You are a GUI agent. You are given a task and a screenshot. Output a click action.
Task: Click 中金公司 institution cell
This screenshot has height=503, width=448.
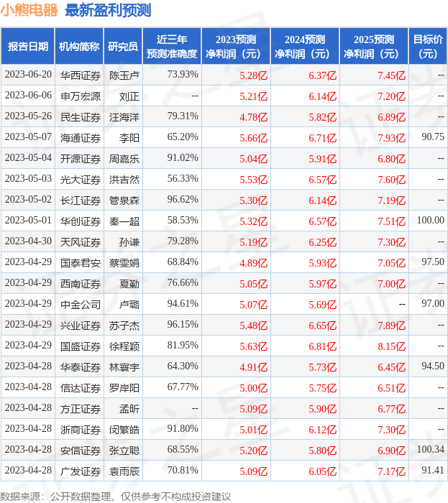tap(81, 305)
